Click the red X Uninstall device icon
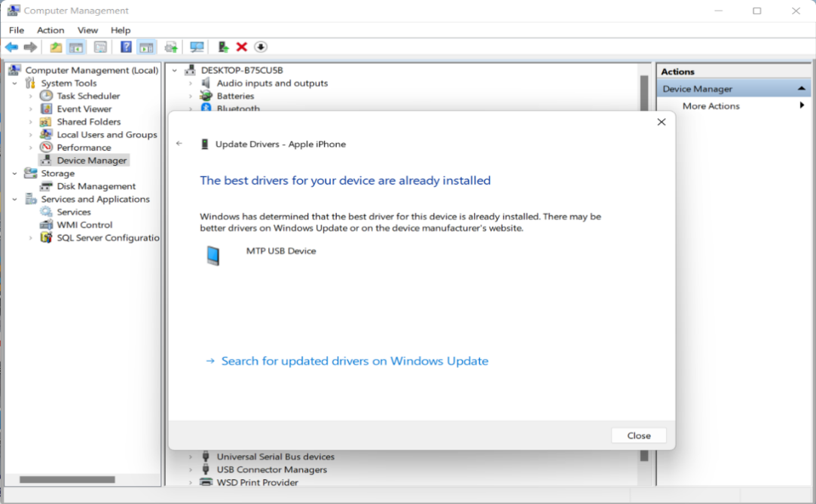 [241, 47]
